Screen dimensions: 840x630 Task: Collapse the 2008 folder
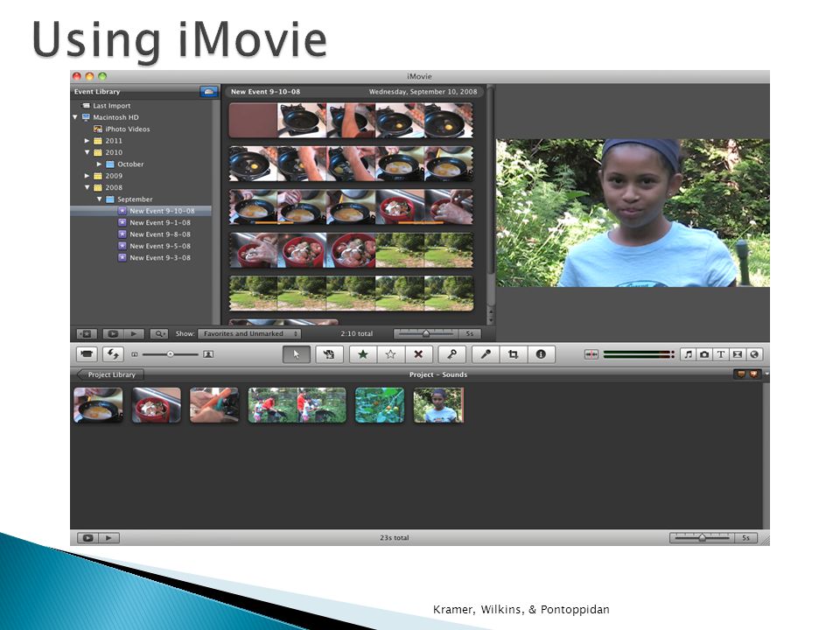[87, 187]
